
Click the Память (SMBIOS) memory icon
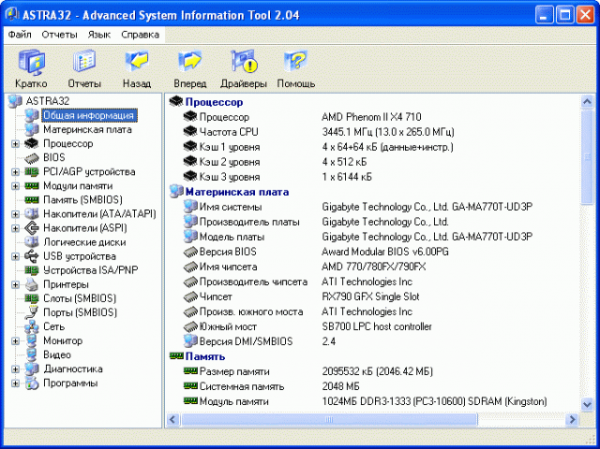coord(32,200)
